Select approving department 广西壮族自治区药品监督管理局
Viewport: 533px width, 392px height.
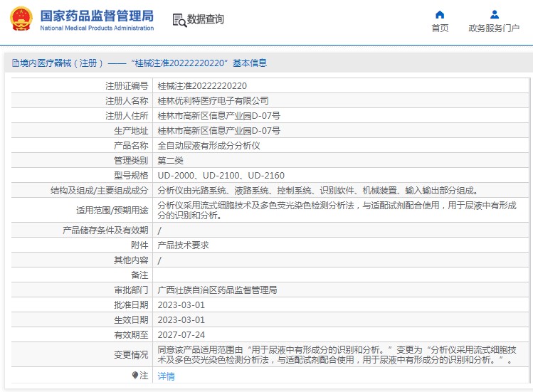(217, 290)
